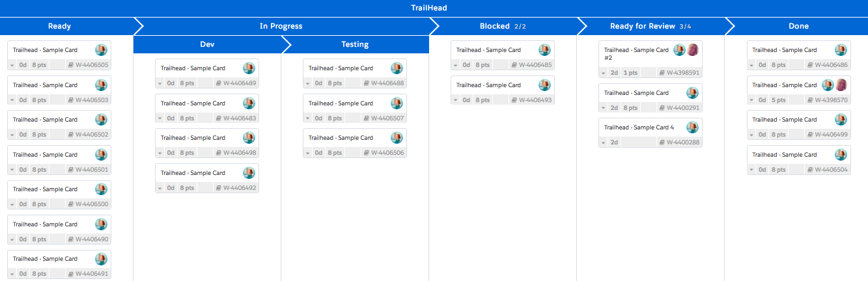
Task: Click the book icon beside W-4406493
Action: pos(514,100)
